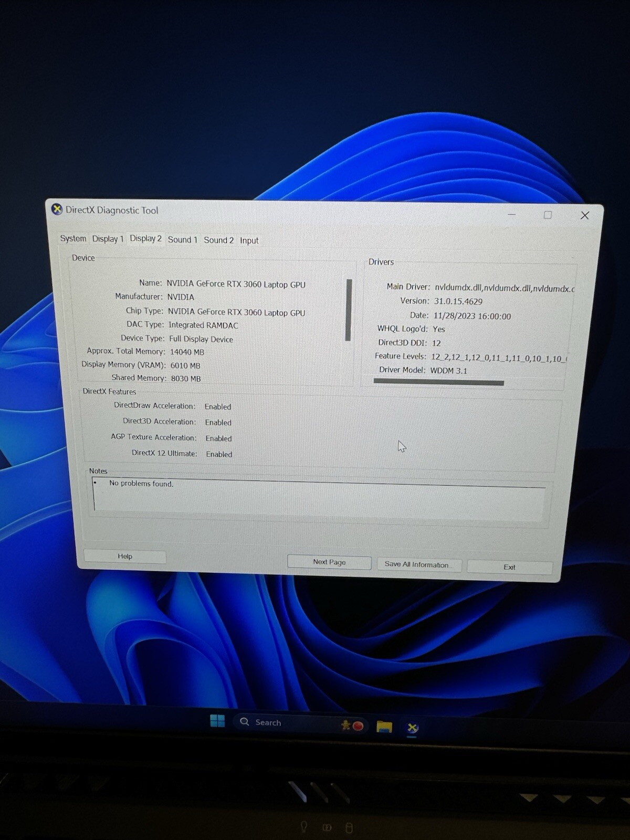This screenshot has width=630, height=840.
Task: Click the DAC Type value Integrated RAMDAC
Action: (x=203, y=325)
